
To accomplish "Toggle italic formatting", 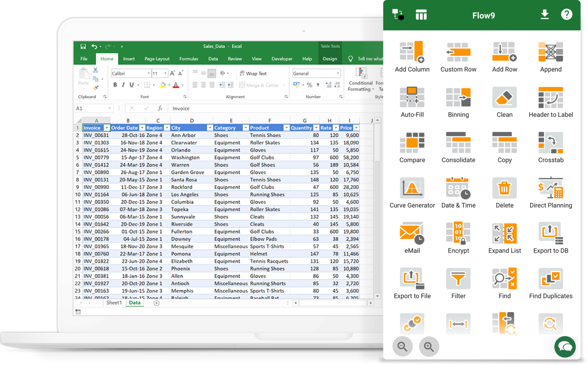I will 123,85.
